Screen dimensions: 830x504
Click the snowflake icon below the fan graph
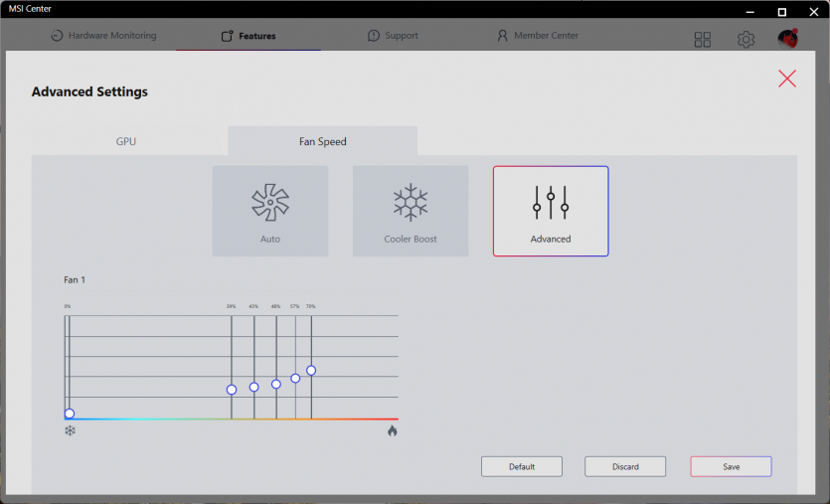point(70,430)
